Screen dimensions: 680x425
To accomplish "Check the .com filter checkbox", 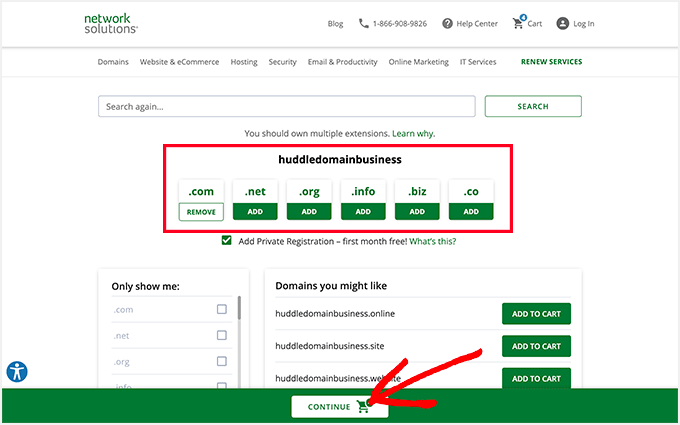I will click(222, 309).
